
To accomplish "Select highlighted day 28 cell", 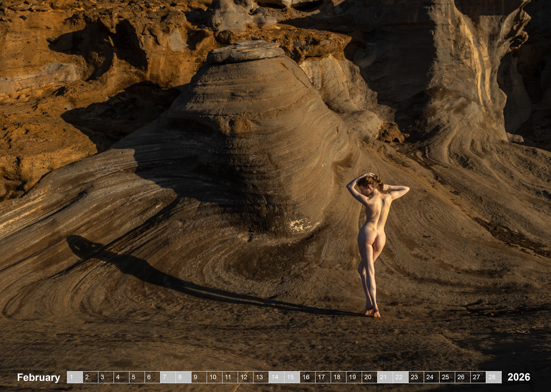I will coord(493,377).
